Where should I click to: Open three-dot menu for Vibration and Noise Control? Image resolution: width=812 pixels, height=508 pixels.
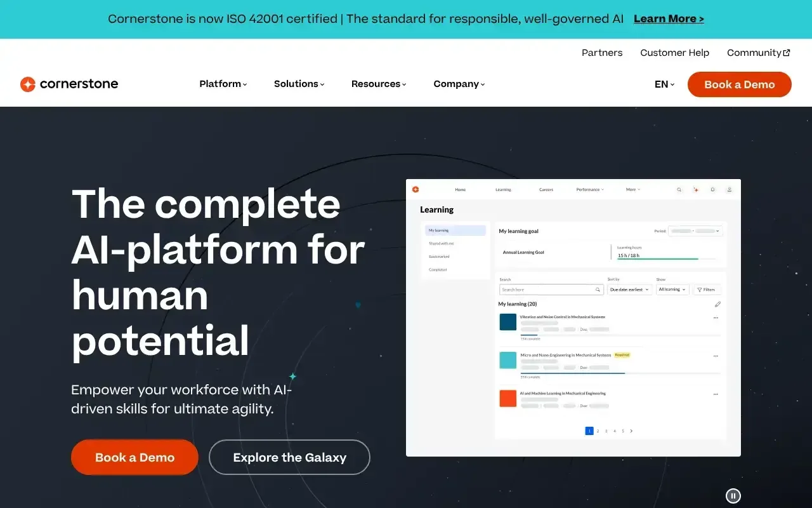pyautogui.click(x=716, y=317)
